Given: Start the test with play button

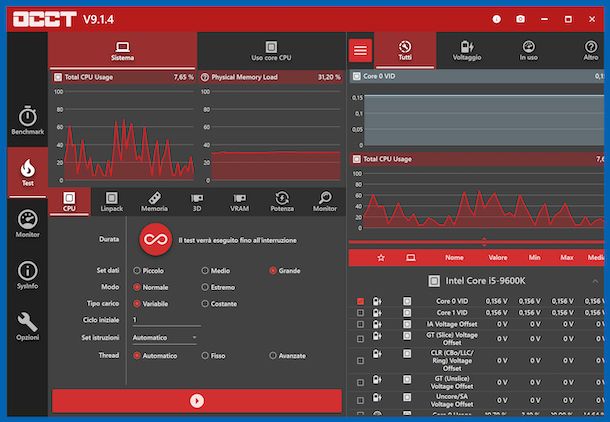Looking at the screenshot, I should coord(197,401).
